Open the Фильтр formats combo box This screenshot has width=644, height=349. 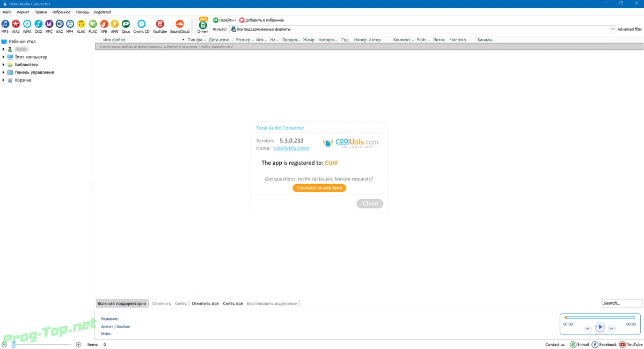(x=422, y=29)
